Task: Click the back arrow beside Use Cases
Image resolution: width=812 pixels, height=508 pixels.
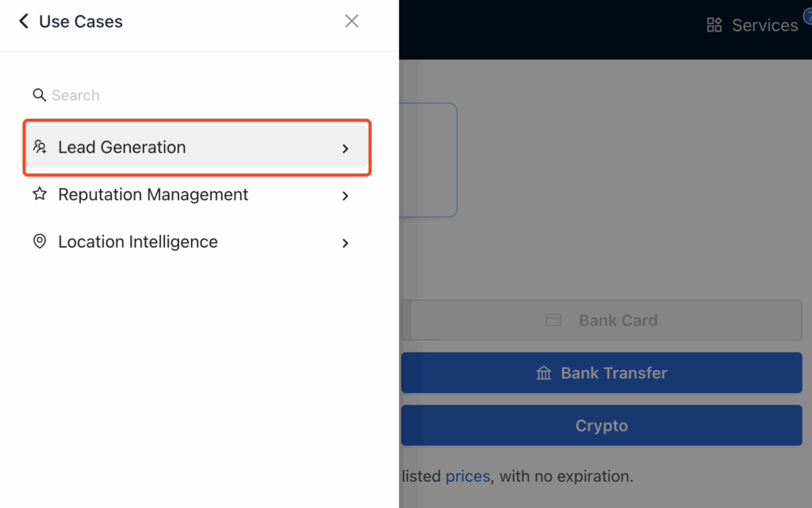Action: [x=24, y=21]
